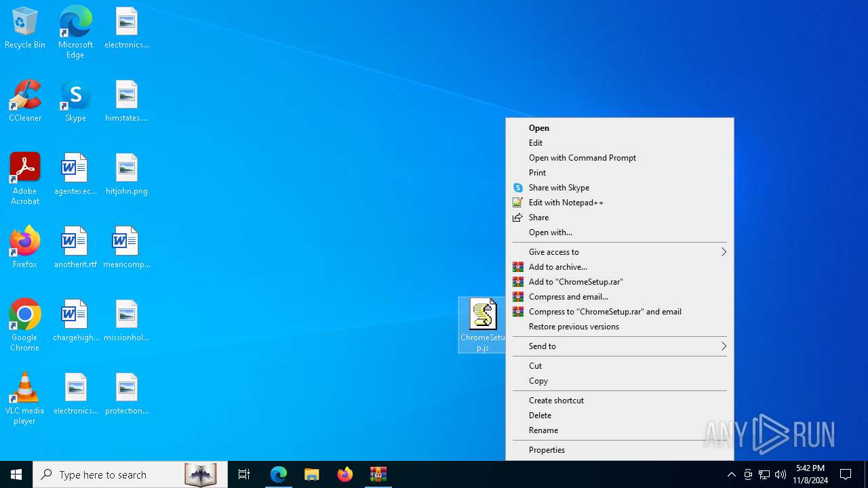The width and height of the screenshot is (868, 488).
Task: Open the Recycle Bin desktop icon
Action: coord(25,28)
